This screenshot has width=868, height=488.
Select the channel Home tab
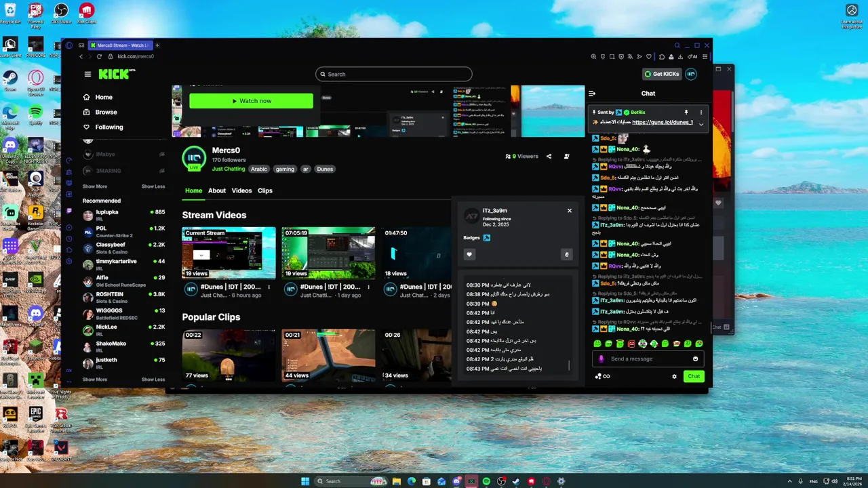tap(194, 190)
